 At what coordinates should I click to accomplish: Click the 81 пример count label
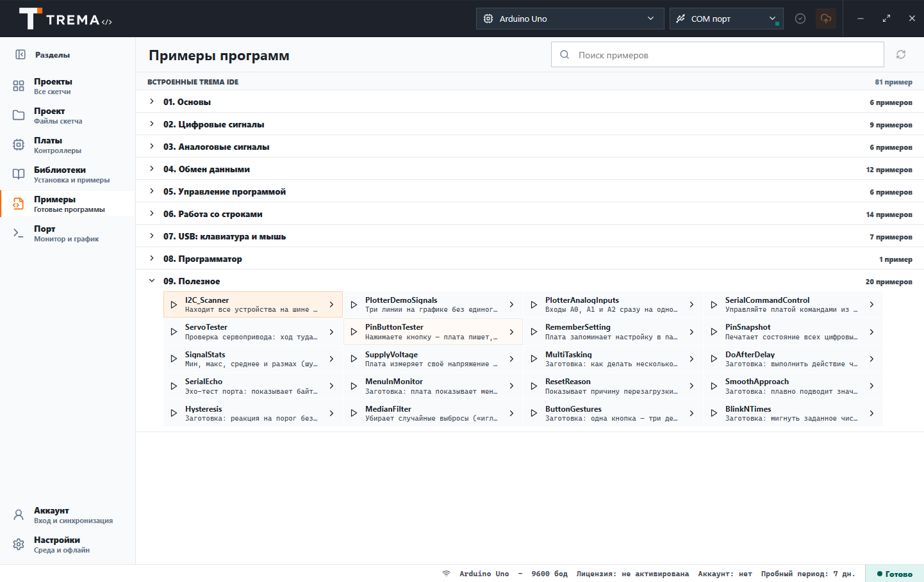click(893, 82)
